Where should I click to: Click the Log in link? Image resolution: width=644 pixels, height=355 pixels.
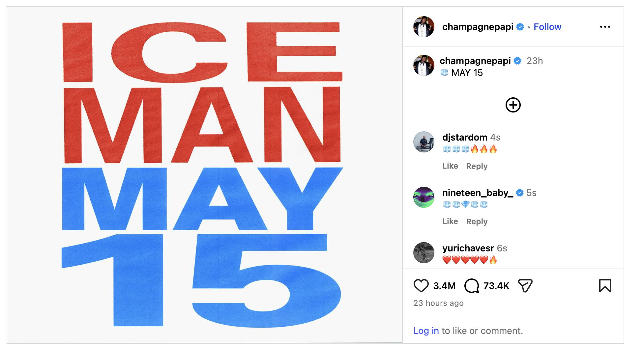[426, 331]
